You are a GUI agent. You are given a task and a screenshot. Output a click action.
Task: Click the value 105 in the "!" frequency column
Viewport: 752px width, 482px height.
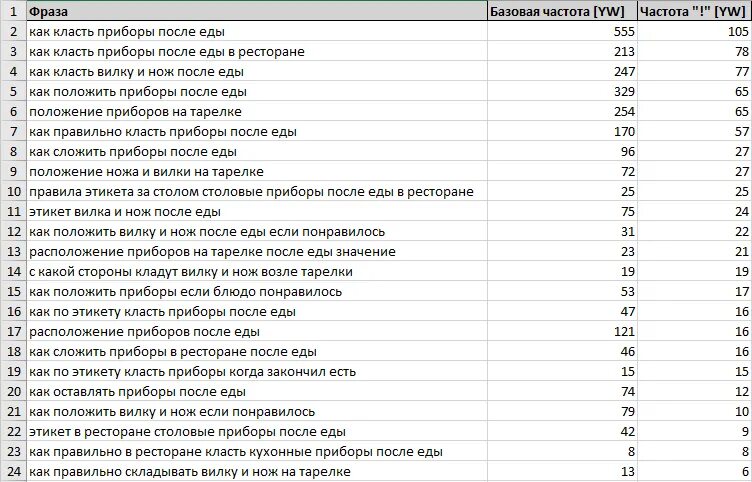click(738, 32)
